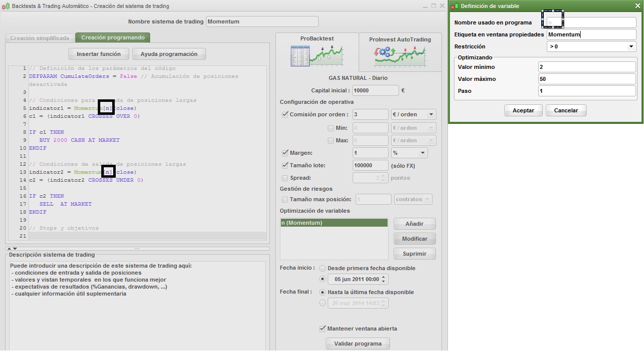
Task: Close the Definición de variable dialog
Action: click(638, 6)
